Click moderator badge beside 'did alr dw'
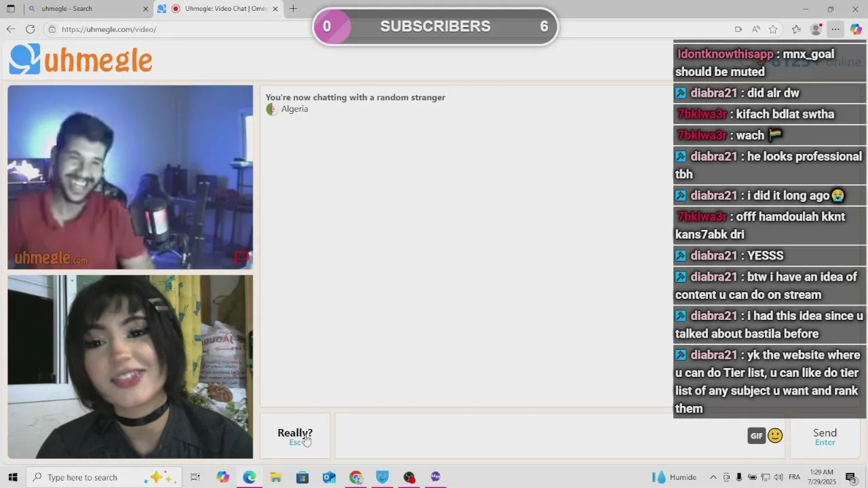The image size is (868, 488). point(681,93)
